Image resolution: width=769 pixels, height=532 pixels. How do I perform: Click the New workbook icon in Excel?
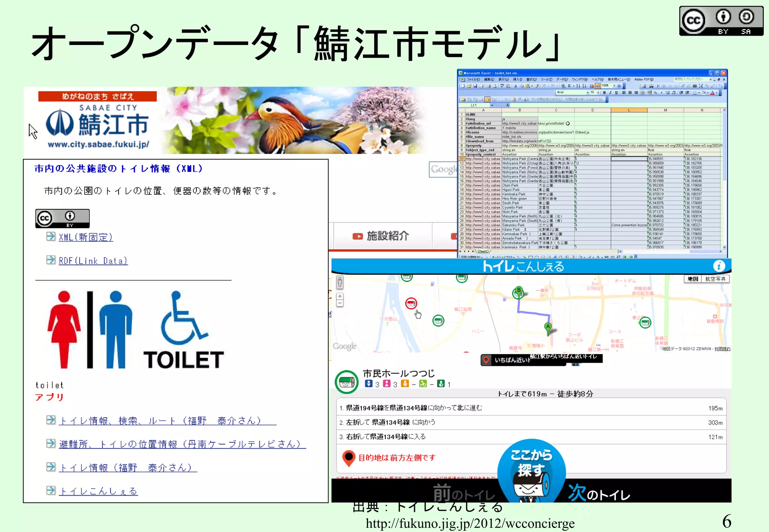[463, 86]
